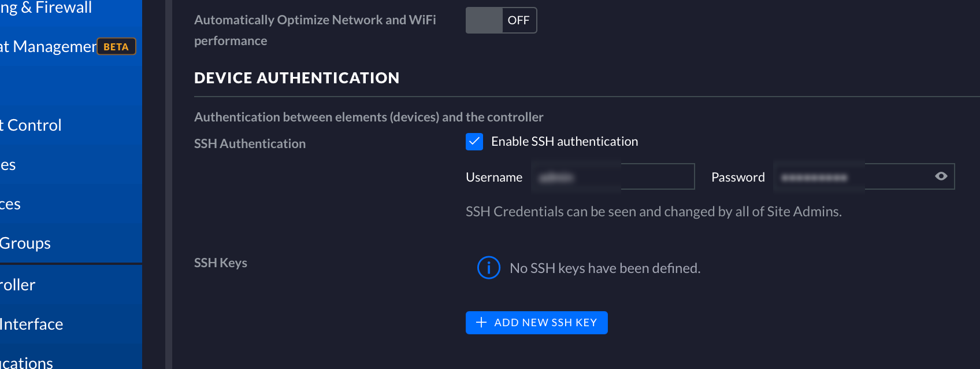
Task: Open the Controller settings sidebar item
Action: (18, 285)
